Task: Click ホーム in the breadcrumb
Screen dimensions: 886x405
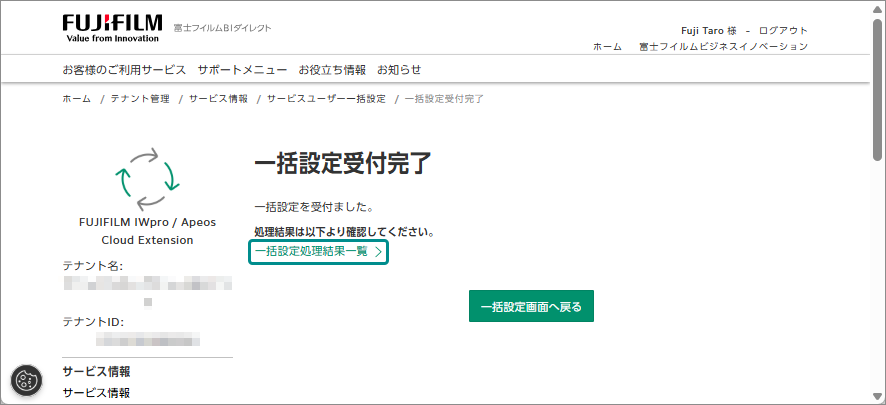Action: pos(77,99)
